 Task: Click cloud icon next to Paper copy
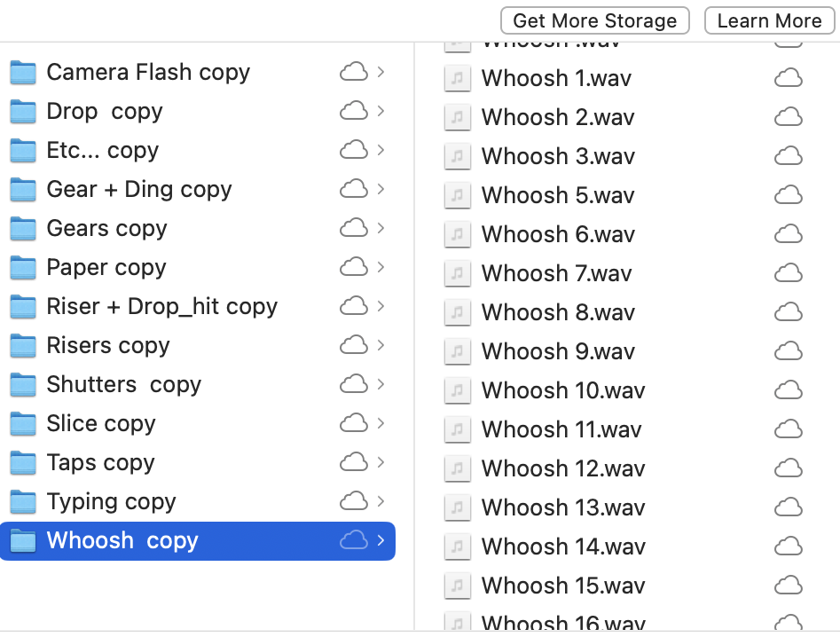(354, 267)
